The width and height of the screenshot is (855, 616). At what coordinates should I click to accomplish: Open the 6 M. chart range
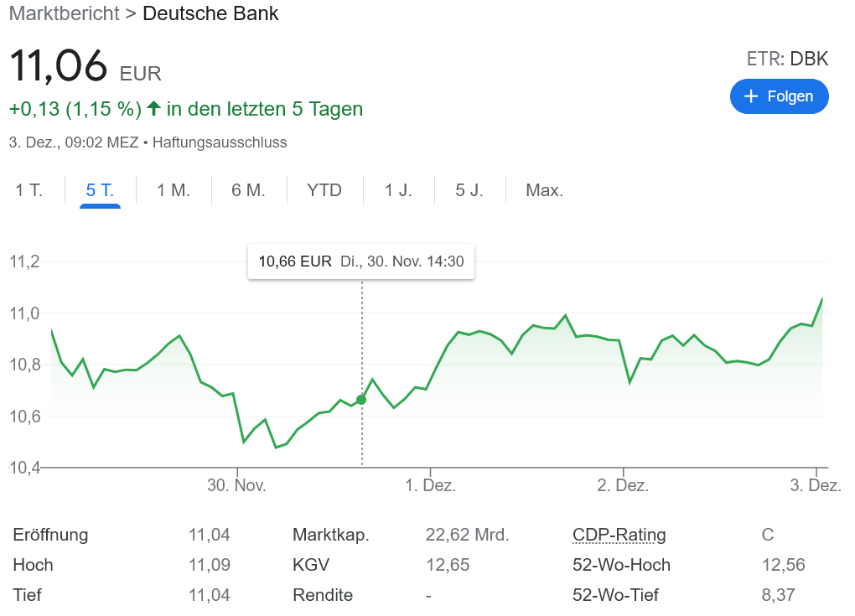(247, 190)
